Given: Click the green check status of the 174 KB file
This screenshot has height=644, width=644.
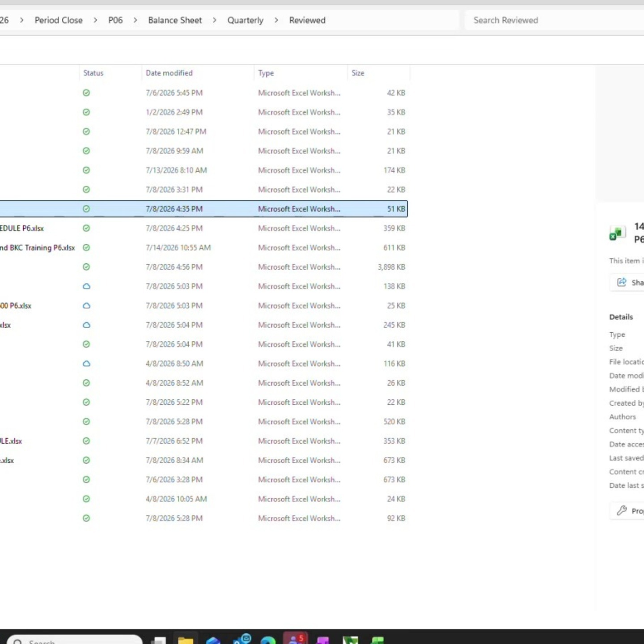Looking at the screenshot, I should [x=86, y=170].
